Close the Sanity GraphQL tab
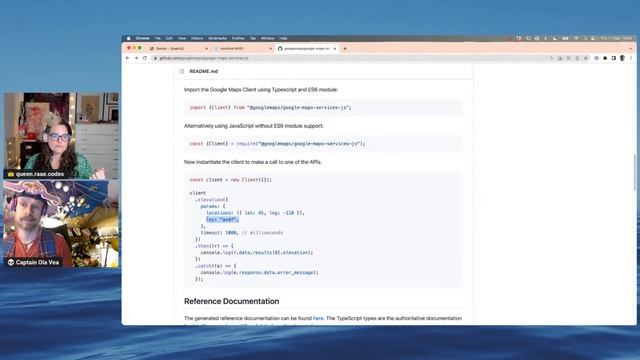 pos(206,49)
